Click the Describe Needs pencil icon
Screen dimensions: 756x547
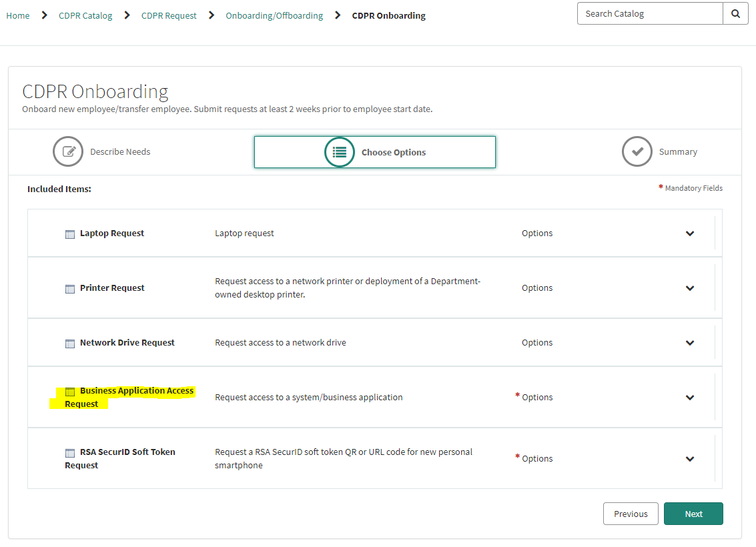tap(68, 152)
